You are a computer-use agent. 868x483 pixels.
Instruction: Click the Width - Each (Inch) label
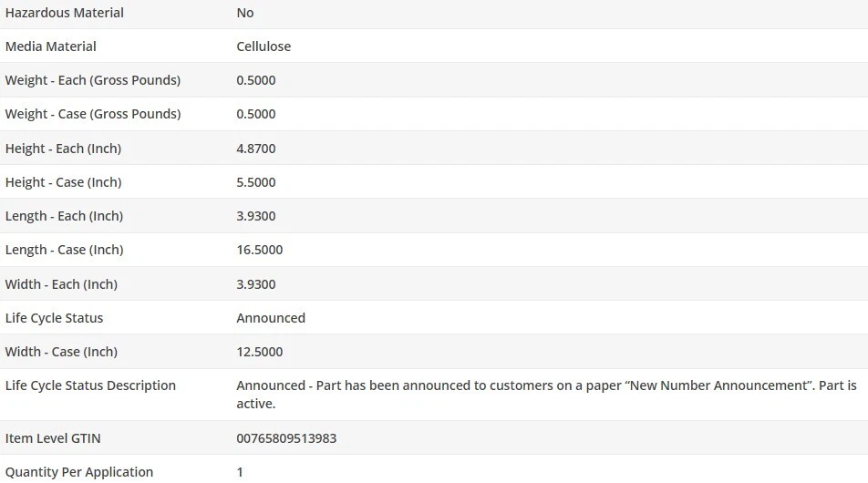[61, 284]
